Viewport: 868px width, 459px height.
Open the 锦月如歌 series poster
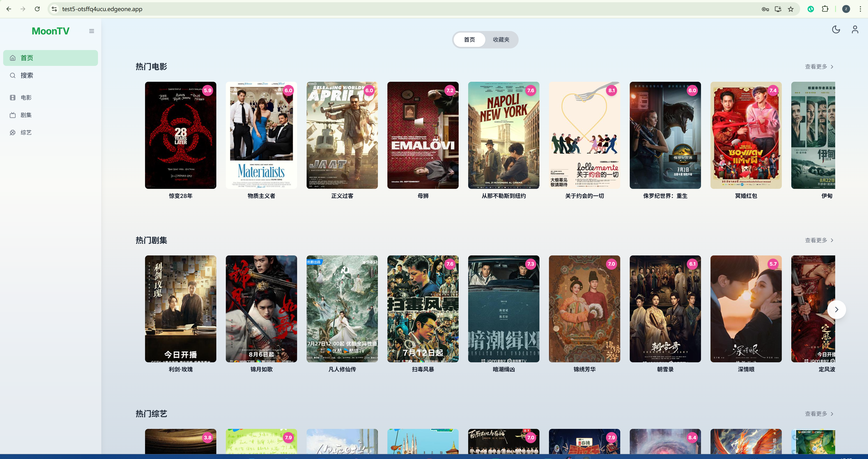pos(262,309)
